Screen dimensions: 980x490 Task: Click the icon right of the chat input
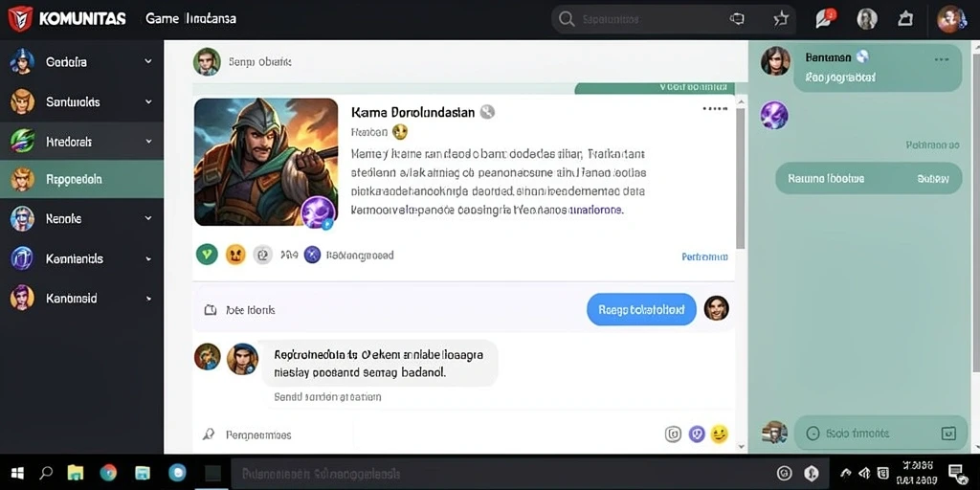click(x=948, y=434)
